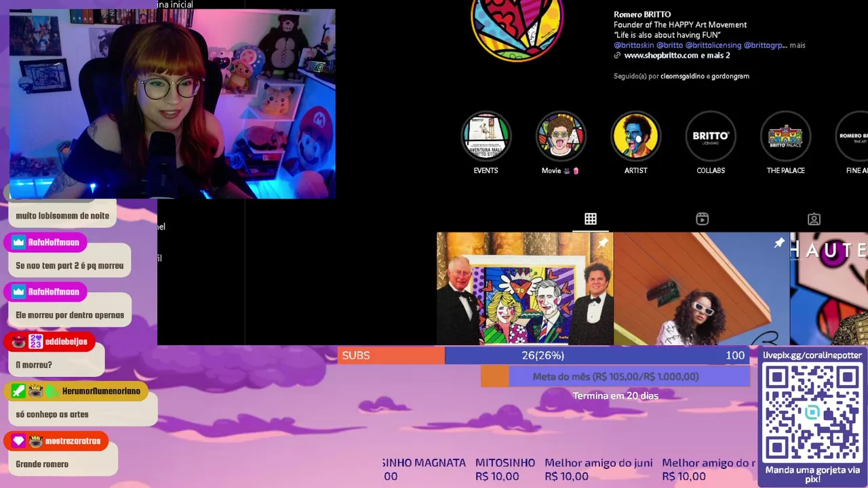Click the green badge next to Herumorflumenoriano
868x488 pixels.
pos(18,391)
